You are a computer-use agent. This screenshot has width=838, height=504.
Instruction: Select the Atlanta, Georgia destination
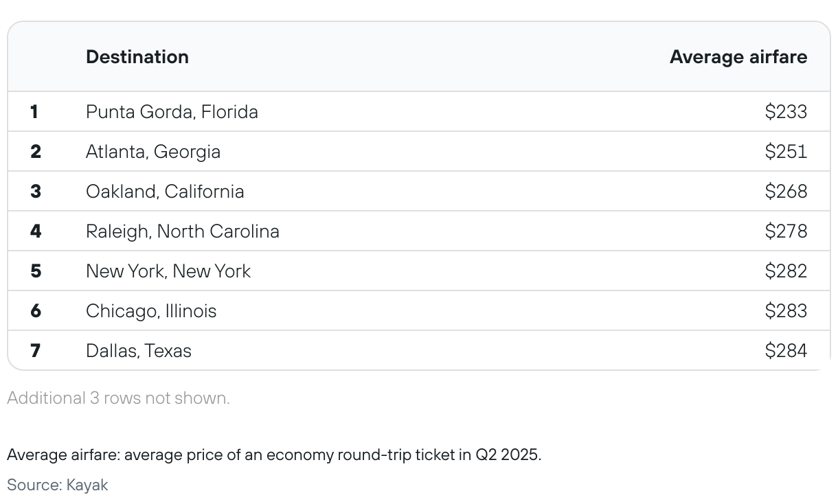pos(153,152)
